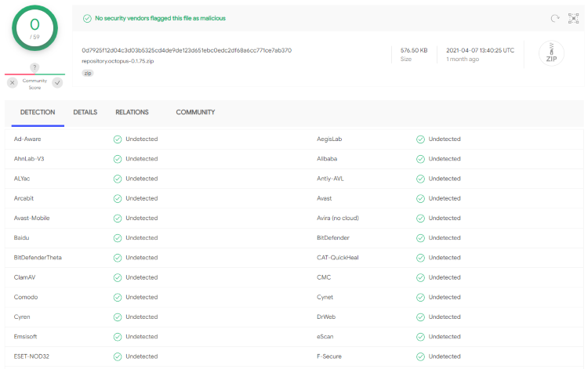Click the zip tag label
588x369 pixels.
coord(87,73)
